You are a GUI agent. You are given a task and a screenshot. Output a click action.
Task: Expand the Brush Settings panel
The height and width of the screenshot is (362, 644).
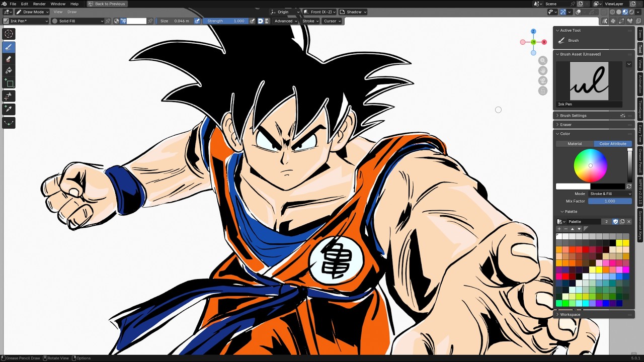point(573,116)
